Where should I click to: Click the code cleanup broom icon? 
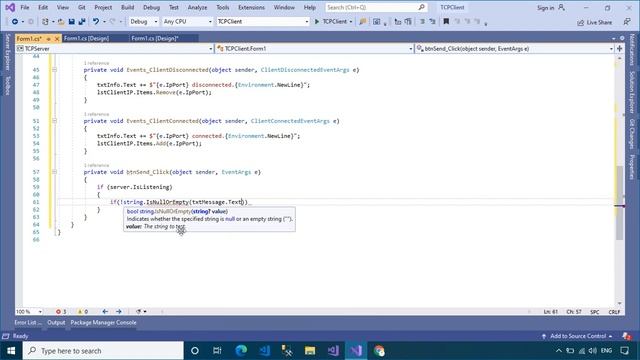tap(139, 311)
